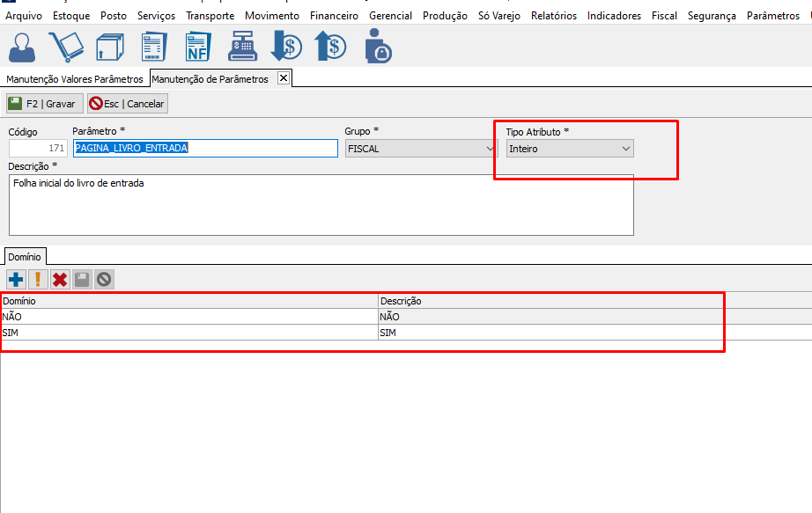812x513 pixels.
Task: Click the user with padlock icon
Action: [378, 46]
